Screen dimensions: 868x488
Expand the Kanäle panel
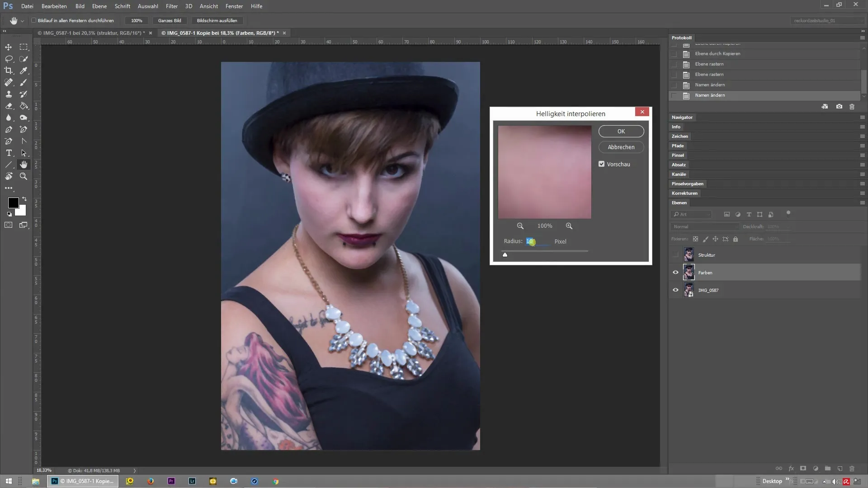point(679,174)
